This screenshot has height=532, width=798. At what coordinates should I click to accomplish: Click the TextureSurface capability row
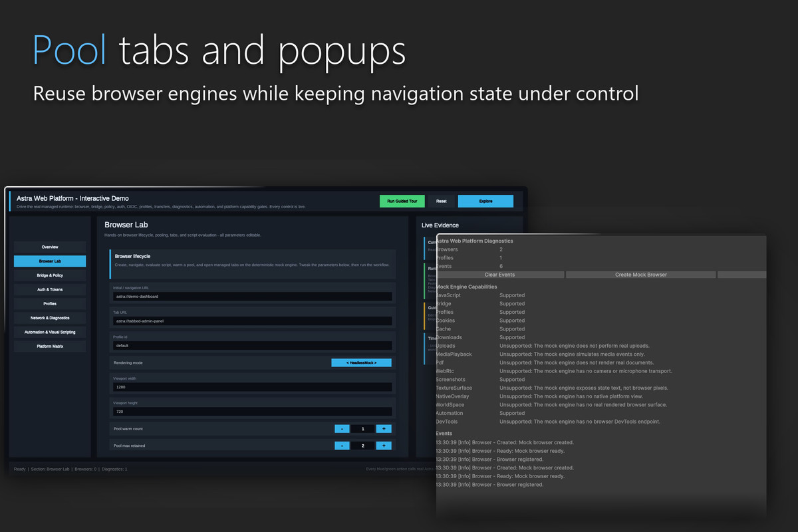pos(601,388)
